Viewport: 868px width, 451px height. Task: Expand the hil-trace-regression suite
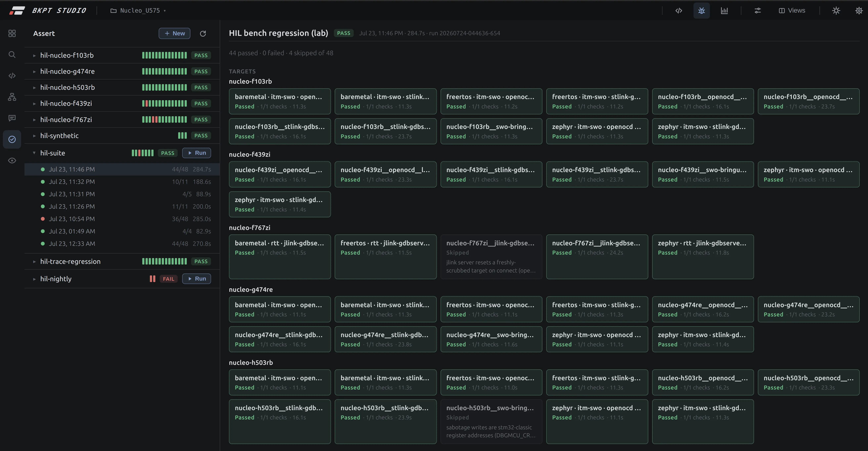(34, 261)
